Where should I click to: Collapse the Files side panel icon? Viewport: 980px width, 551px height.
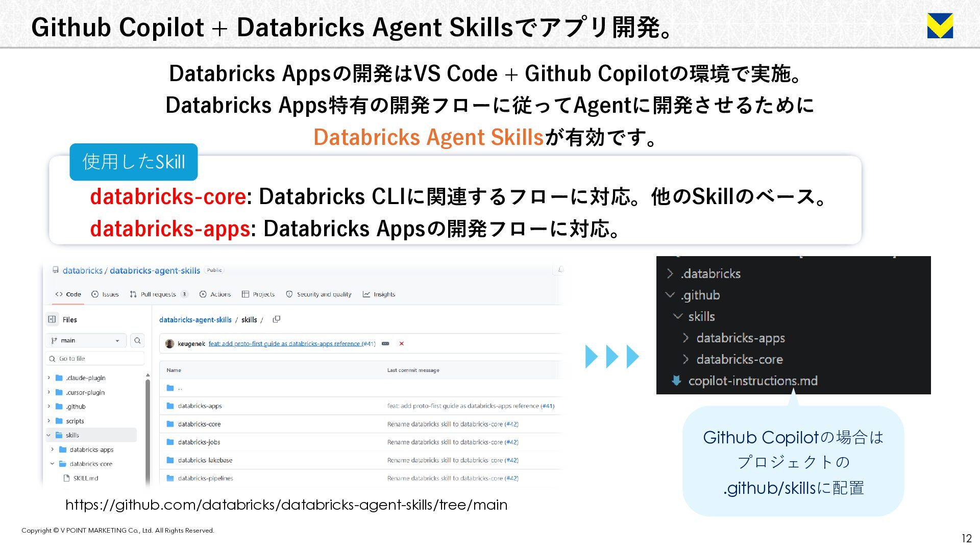(x=52, y=319)
